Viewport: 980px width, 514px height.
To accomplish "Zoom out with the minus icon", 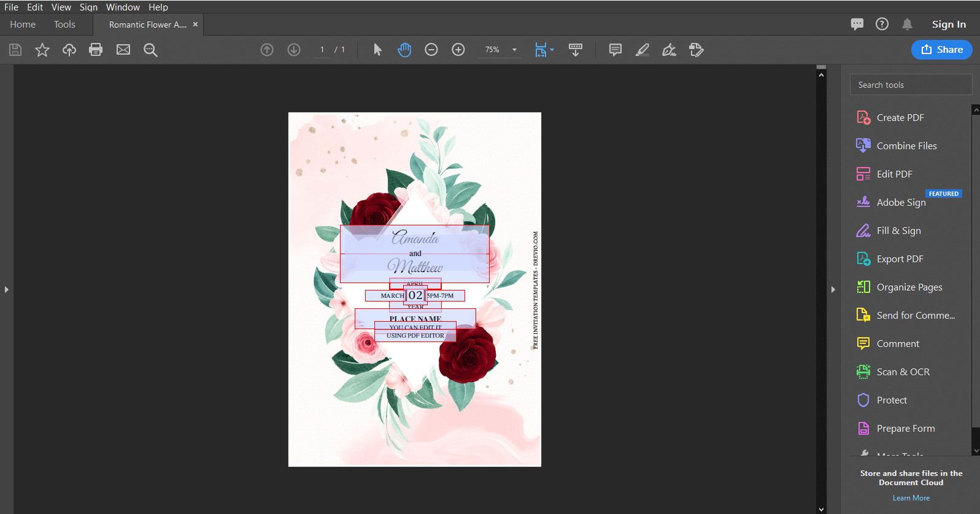I will pos(431,50).
